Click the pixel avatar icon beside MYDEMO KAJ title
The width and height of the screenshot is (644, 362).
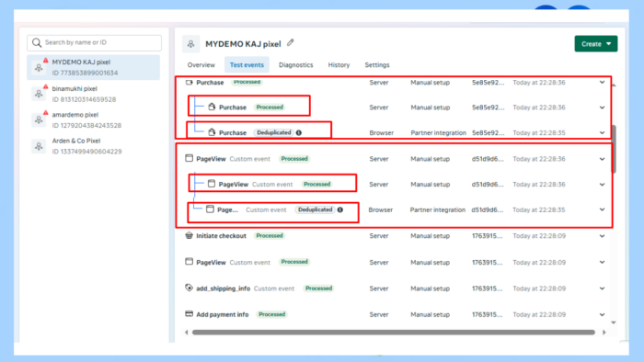[x=191, y=44]
